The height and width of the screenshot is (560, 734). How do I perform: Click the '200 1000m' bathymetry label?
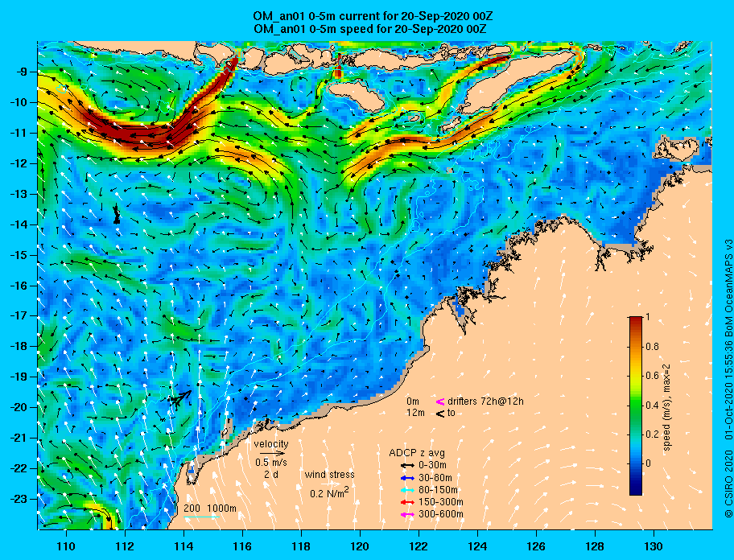click(x=210, y=509)
